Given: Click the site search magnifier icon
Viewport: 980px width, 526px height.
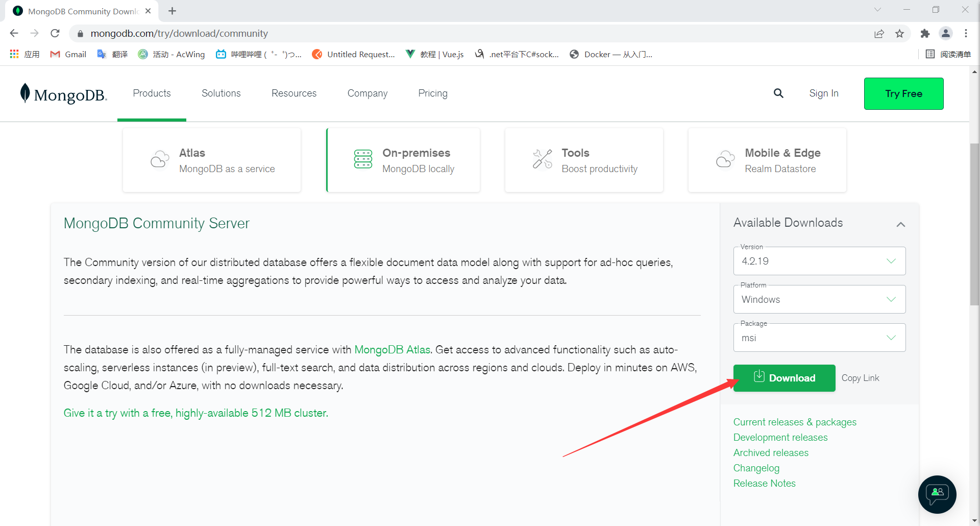Looking at the screenshot, I should point(778,93).
